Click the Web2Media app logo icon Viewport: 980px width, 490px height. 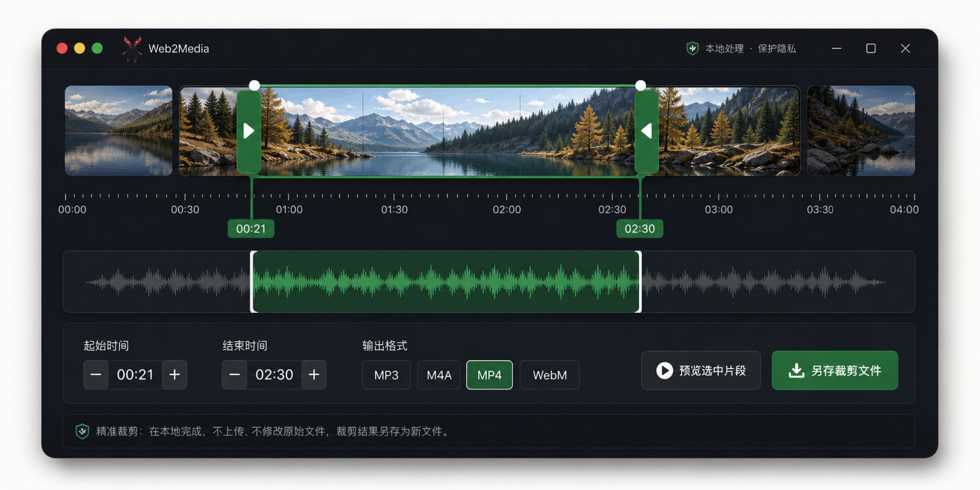132,49
